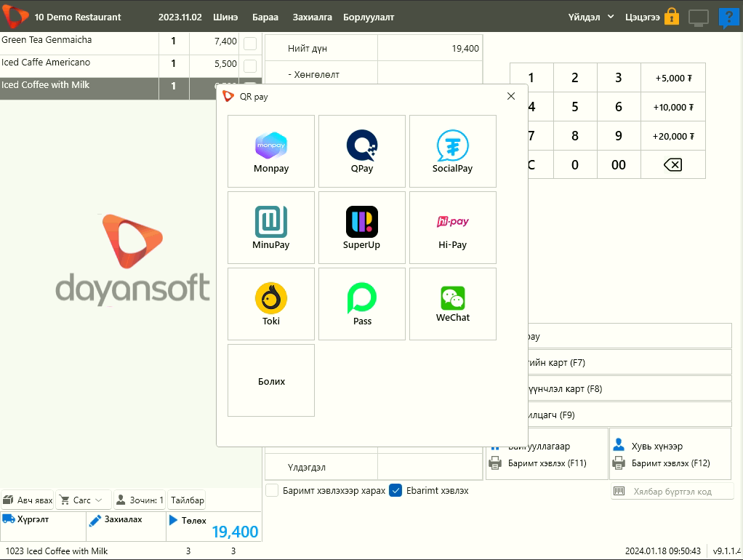The image size is (743, 560).
Task: Cancel with the Болих button
Action: click(271, 380)
